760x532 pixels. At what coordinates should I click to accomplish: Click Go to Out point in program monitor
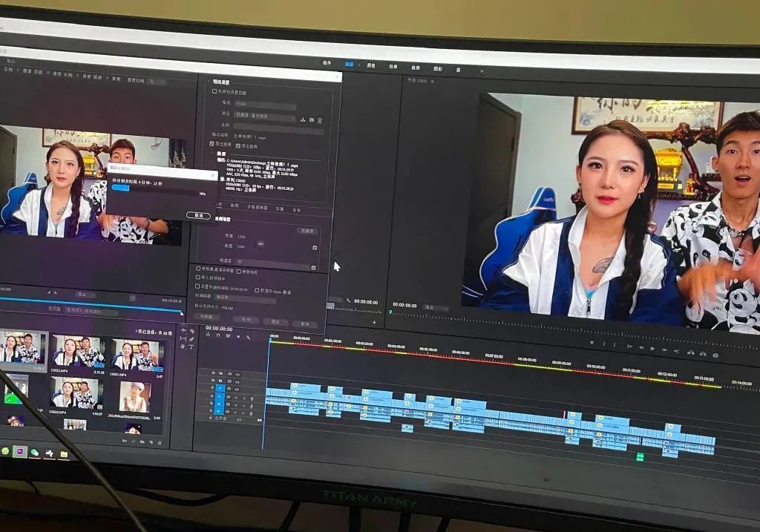pos(676,351)
